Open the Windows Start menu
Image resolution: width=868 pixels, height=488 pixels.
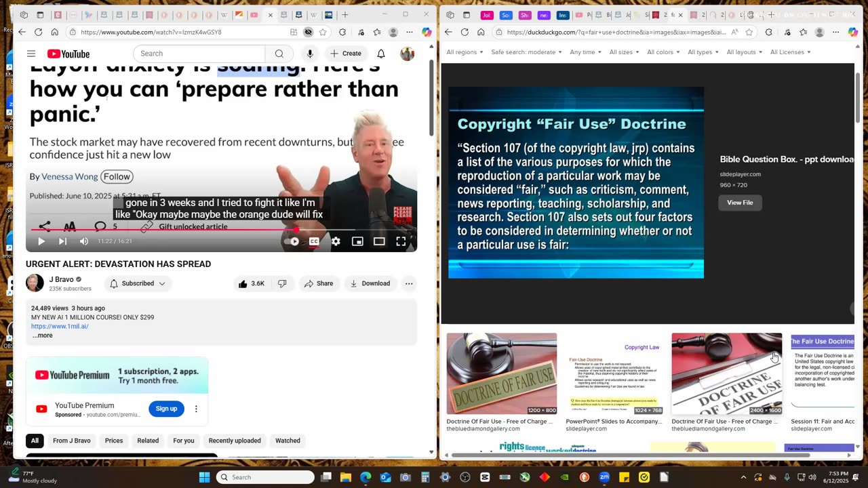click(x=204, y=477)
